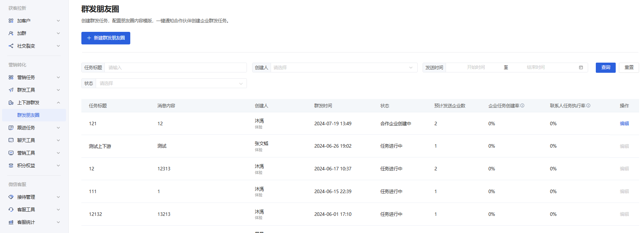The image size is (644, 233).
Task: Click the 结束时间 end date field
Action: (536, 67)
